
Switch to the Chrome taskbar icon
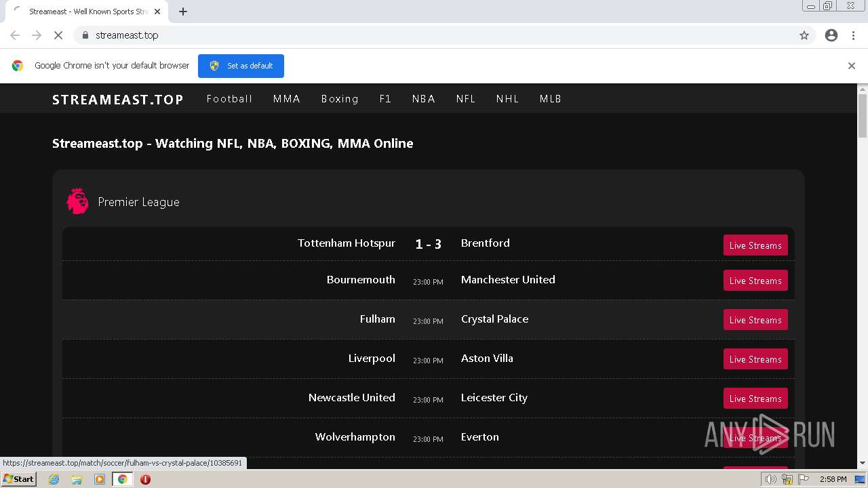[x=122, y=479]
